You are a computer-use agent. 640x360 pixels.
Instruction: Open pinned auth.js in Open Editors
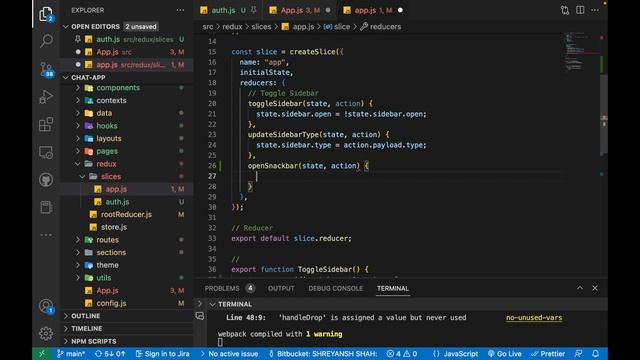click(127, 39)
